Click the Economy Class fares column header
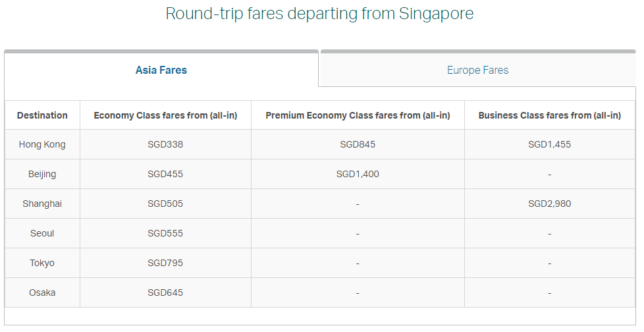The height and width of the screenshot is (332, 644). click(165, 115)
